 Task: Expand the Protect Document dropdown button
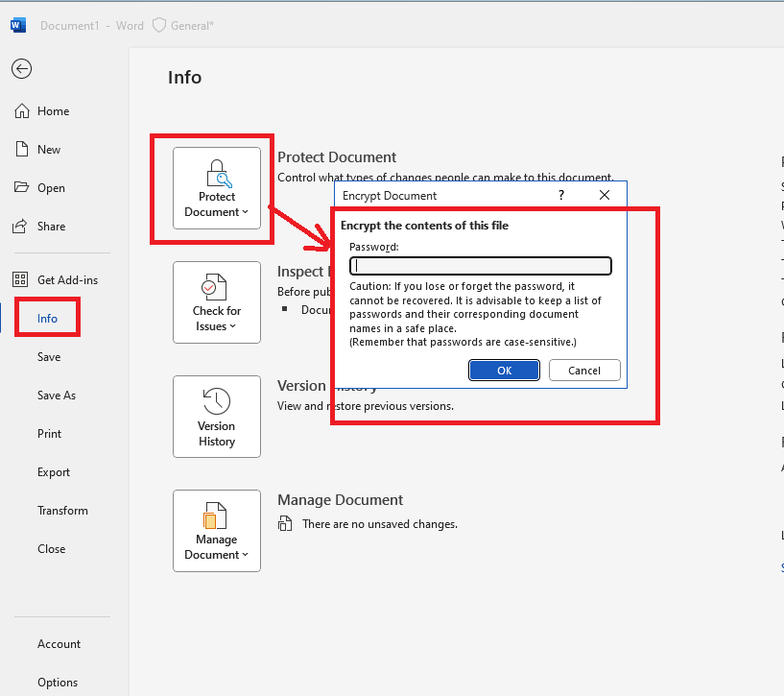tap(217, 188)
